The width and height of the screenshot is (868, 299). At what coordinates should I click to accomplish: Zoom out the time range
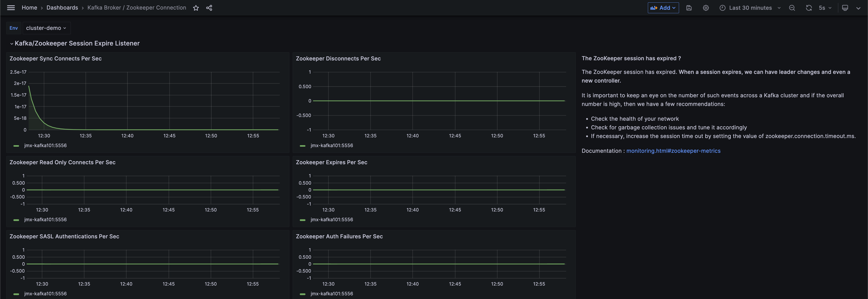point(792,8)
